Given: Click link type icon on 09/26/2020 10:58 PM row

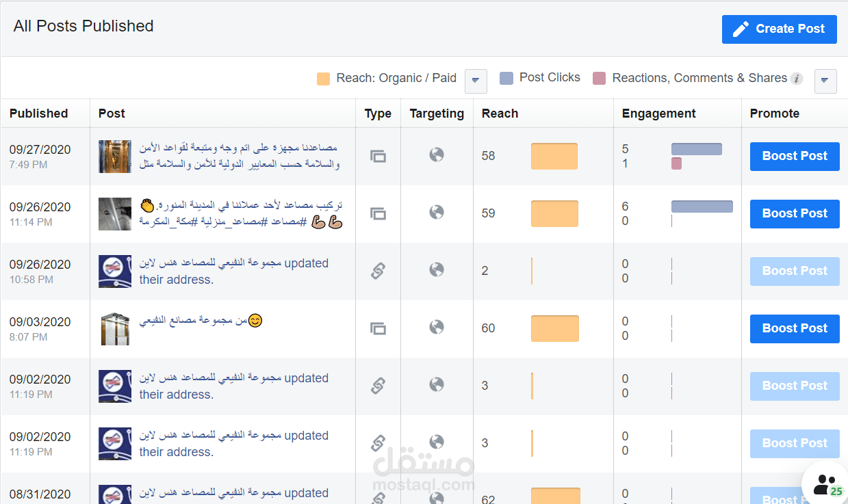Looking at the screenshot, I should tap(378, 271).
